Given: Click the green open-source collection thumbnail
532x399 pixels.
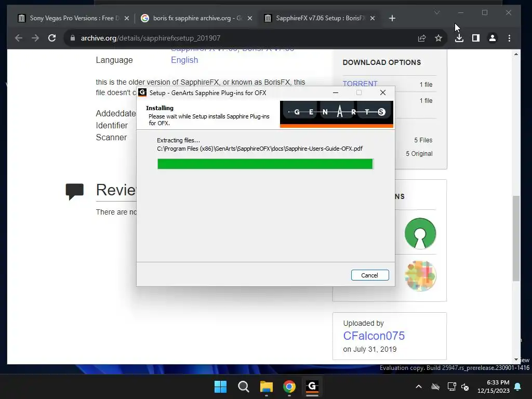Looking at the screenshot, I should [x=420, y=233].
